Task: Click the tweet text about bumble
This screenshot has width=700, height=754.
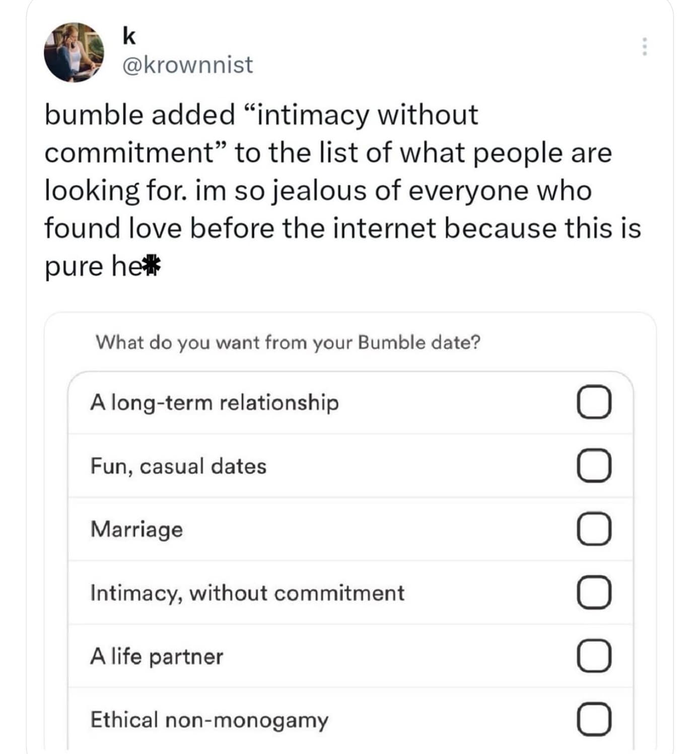Action: (342, 190)
